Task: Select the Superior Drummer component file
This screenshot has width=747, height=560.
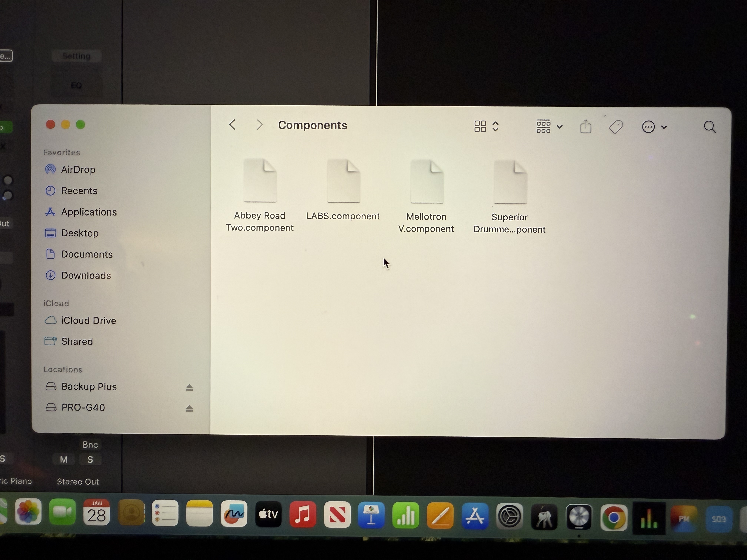Action: [510, 197]
